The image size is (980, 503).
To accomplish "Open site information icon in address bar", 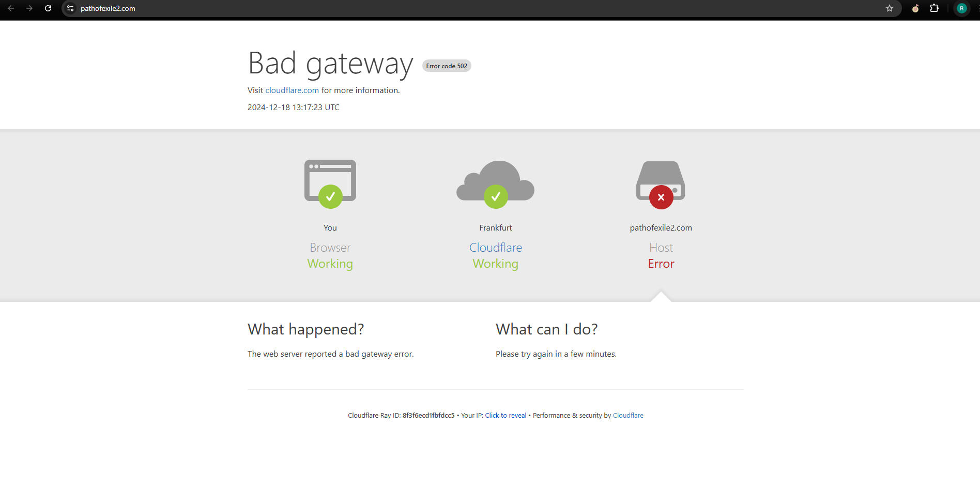I will 71,8.
